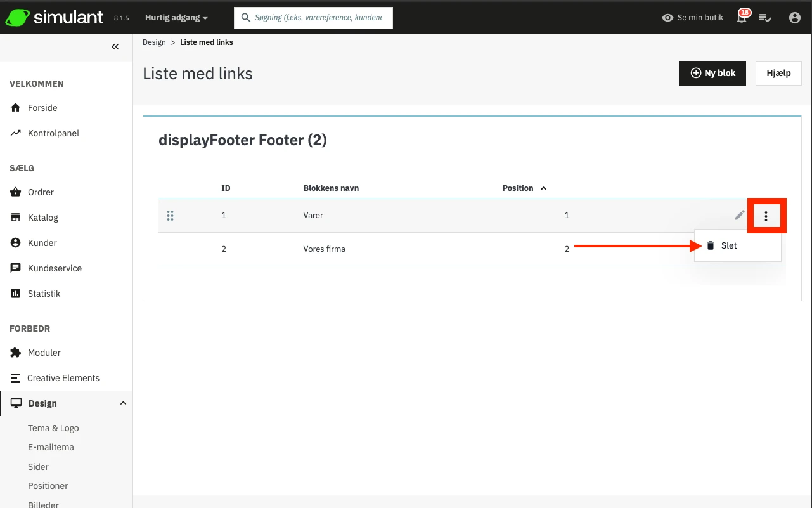The image size is (812, 508).
Task: Collapse the sidebar with double chevron
Action: (115, 47)
